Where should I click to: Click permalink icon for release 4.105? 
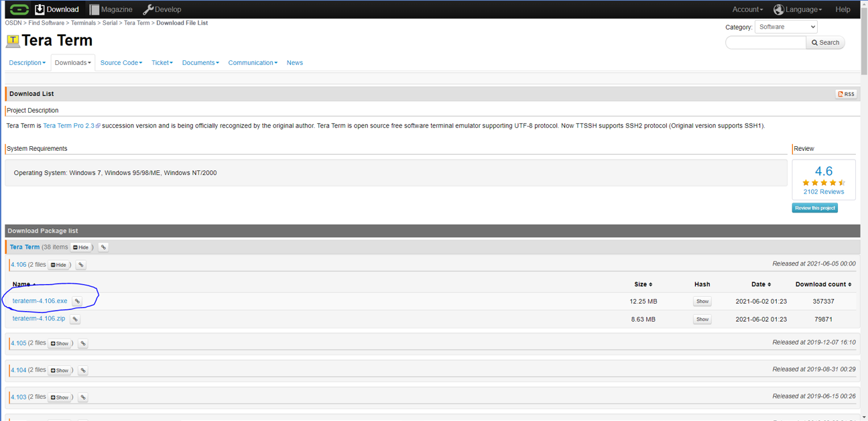pos(83,343)
